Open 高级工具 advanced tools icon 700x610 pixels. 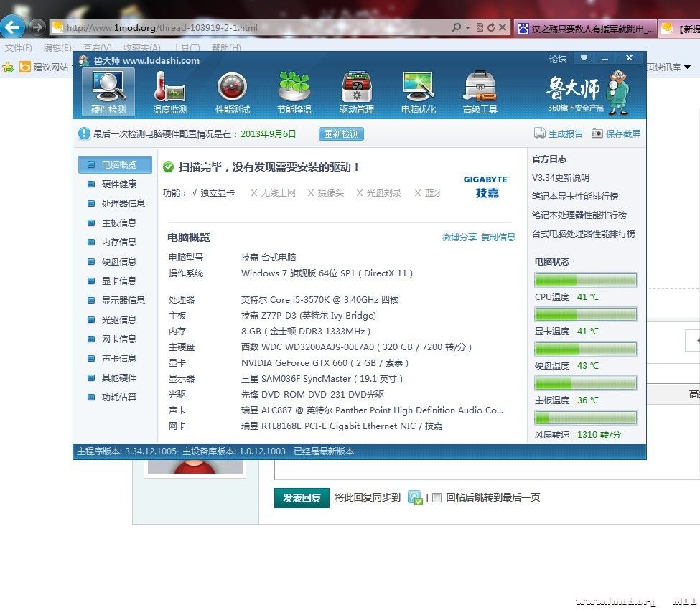click(x=481, y=90)
